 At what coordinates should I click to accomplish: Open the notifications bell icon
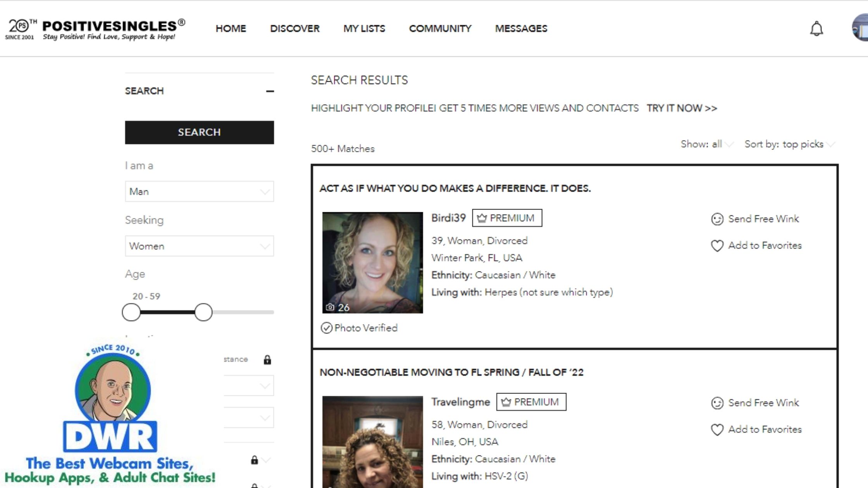(x=816, y=29)
